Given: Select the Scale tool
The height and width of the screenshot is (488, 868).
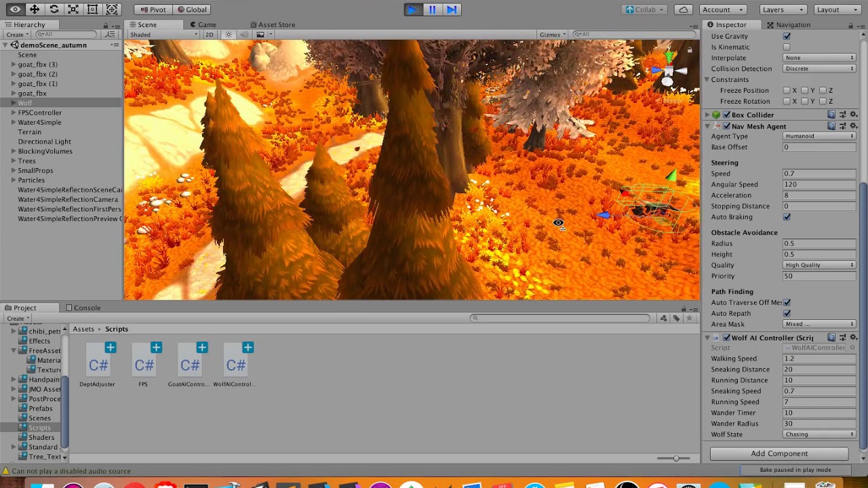Looking at the screenshot, I should [73, 9].
